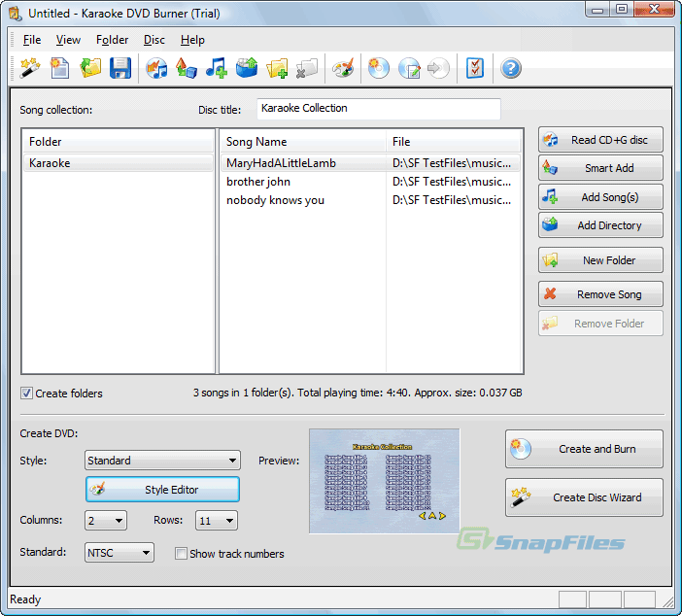The width and height of the screenshot is (682, 616).
Task: Click the Folder column header
Action: point(119,142)
